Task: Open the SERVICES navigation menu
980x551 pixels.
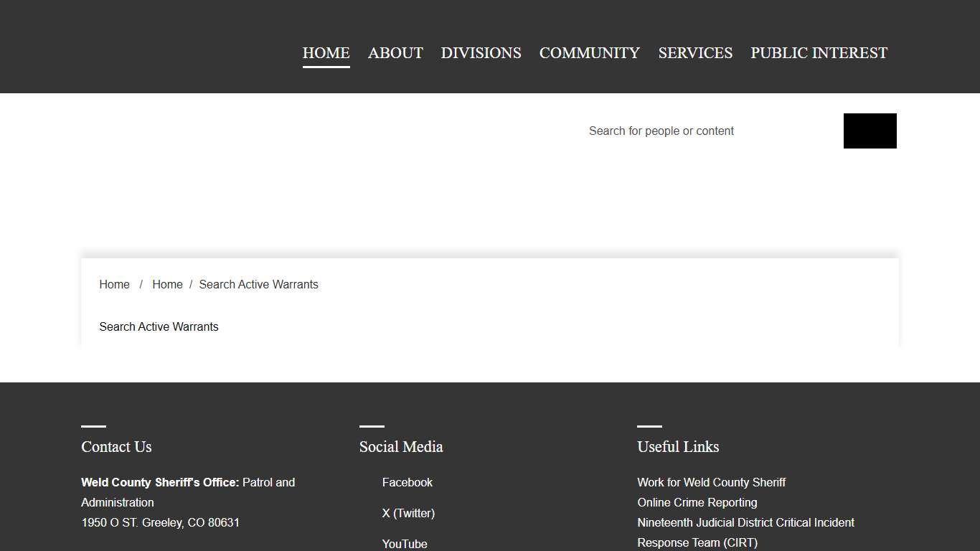Action: coord(694,52)
